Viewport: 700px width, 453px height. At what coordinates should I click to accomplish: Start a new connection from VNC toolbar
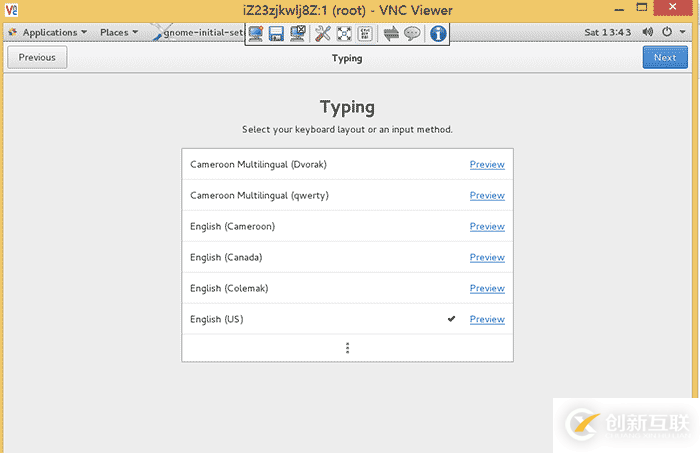(x=256, y=34)
